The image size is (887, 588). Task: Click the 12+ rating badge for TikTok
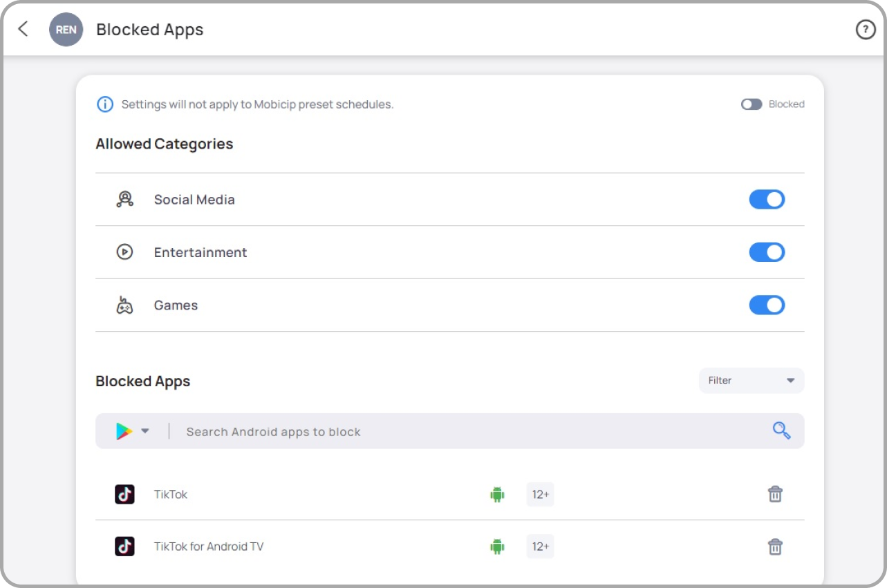tap(540, 495)
